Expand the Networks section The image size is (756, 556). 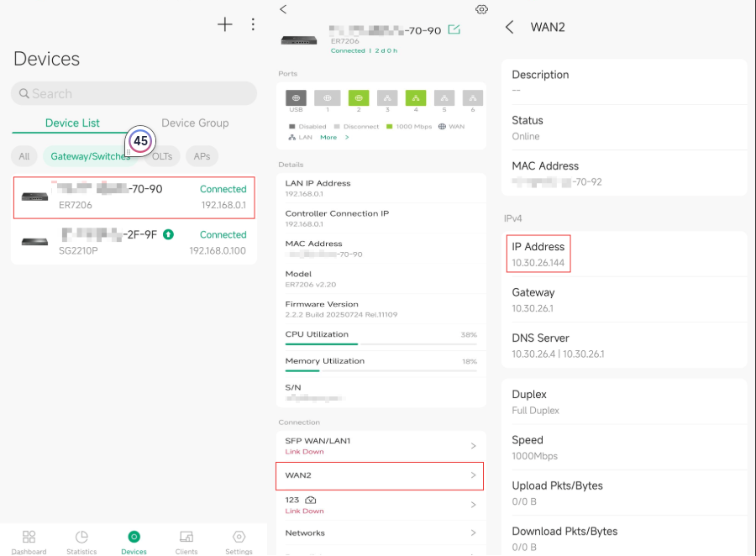tap(380, 532)
